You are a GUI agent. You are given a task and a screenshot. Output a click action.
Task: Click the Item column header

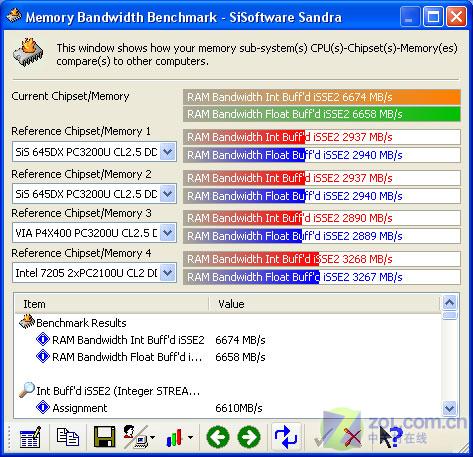(112, 304)
